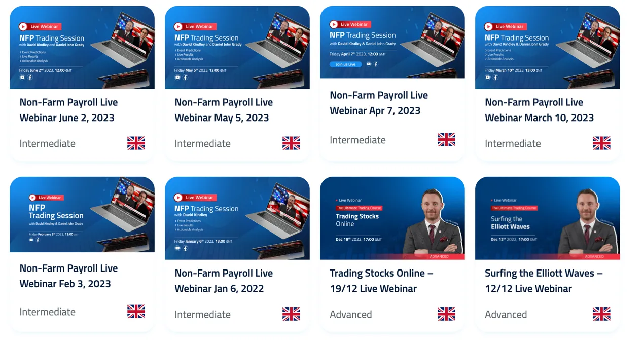Open Surfing the Elliott Waves 12/12 webinar title
Image resolution: width=644 pixels, height=347 pixels.
(x=544, y=281)
